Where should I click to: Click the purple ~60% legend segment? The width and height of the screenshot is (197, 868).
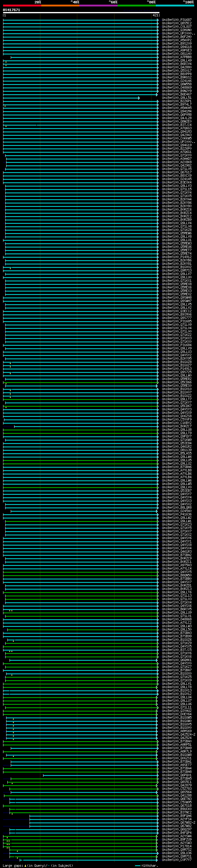(98, 6)
